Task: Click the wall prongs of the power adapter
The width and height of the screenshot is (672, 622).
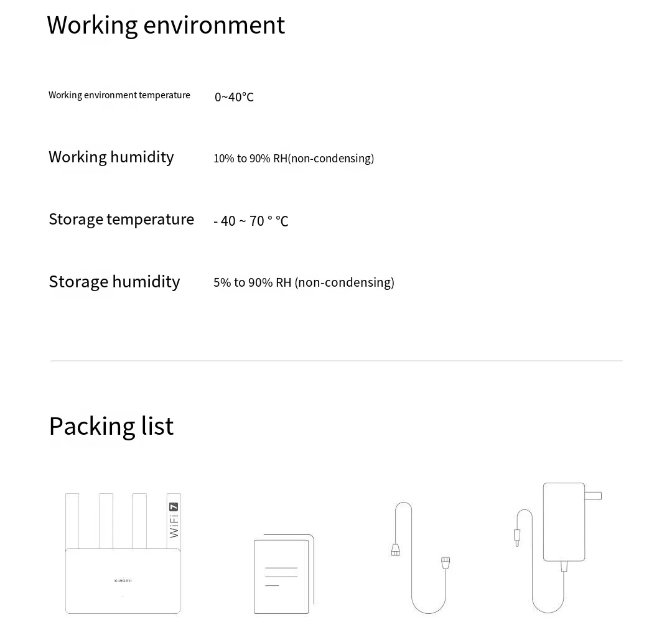Action: click(x=593, y=496)
